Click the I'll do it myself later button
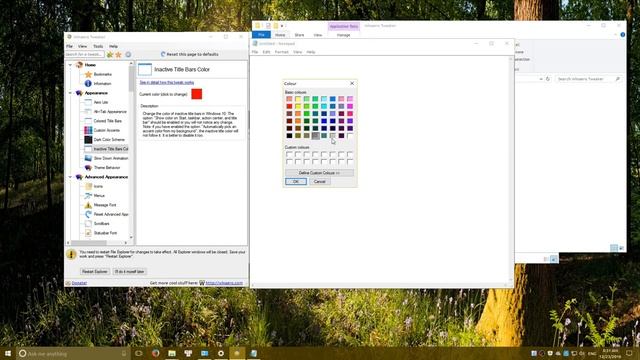The image size is (640, 360). click(x=129, y=271)
